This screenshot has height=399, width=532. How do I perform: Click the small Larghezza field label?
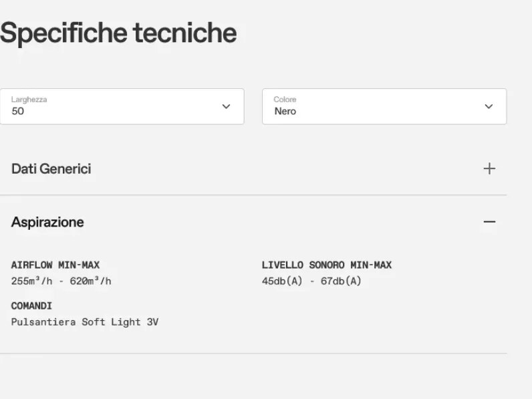(x=29, y=100)
